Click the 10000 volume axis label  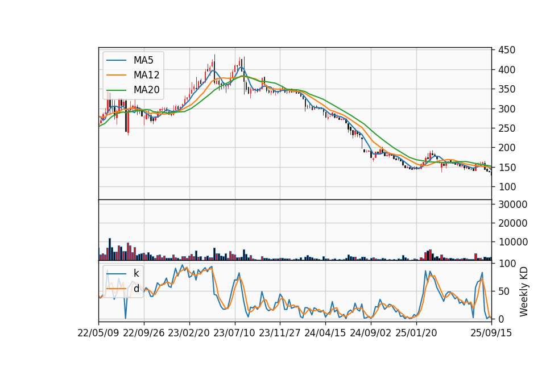point(512,242)
